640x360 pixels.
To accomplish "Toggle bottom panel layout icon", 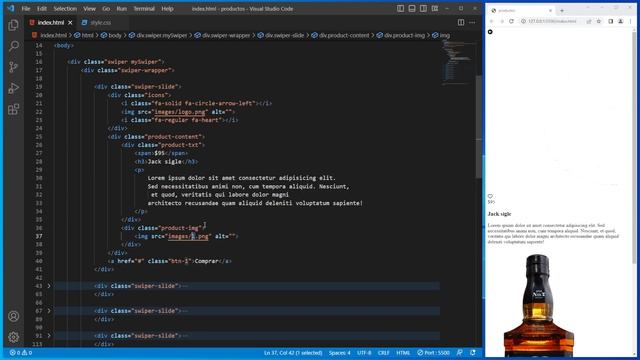I will pos(412,9).
